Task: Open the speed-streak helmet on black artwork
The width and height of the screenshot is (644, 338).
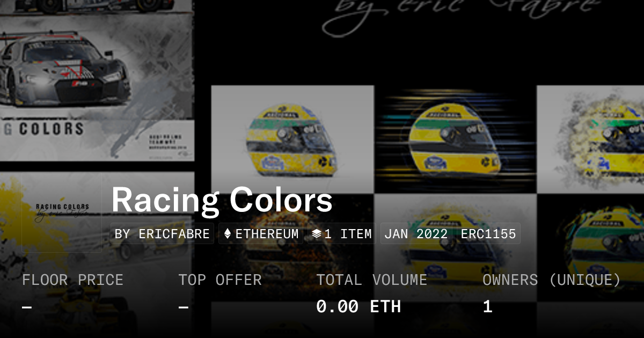Action: [455, 139]
